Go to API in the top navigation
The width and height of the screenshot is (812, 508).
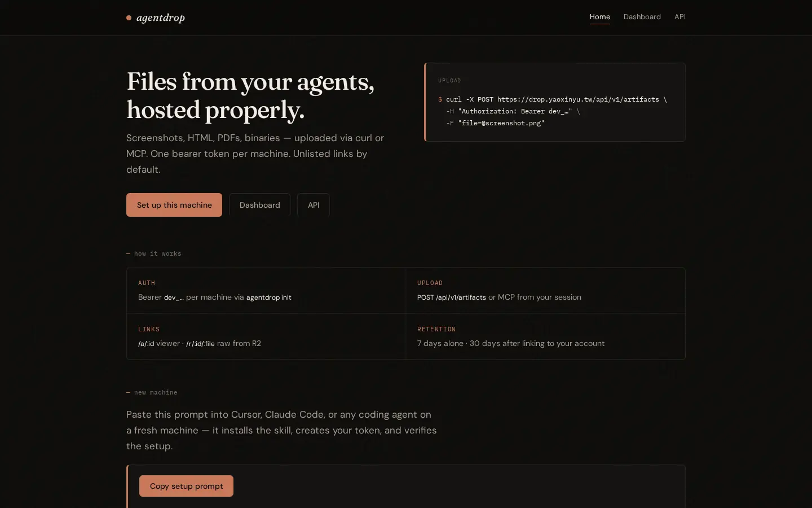click(680, 17)
